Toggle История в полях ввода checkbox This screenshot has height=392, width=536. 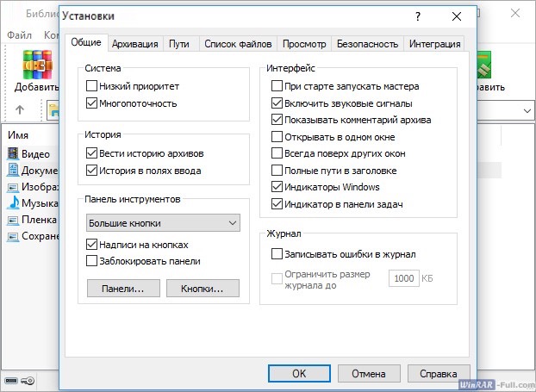pos(91,171)
